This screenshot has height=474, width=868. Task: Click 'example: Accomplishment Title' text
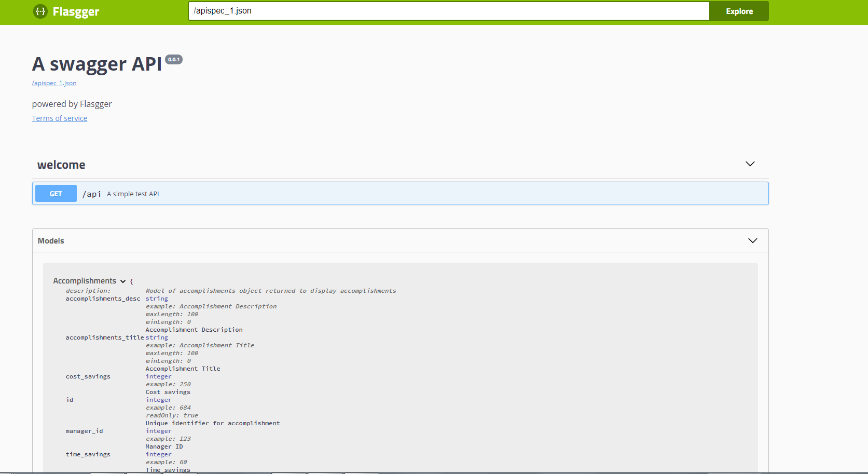(x=200, y=346)
